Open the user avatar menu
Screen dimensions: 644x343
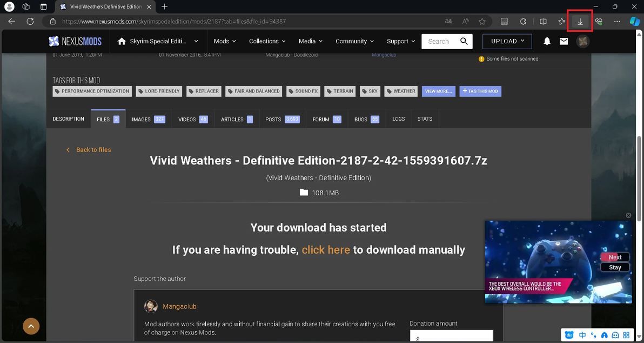(x=583, y=41)
